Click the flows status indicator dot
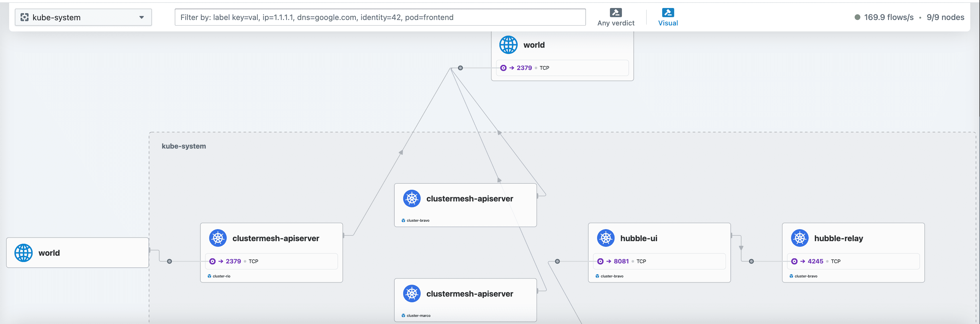The height and width of the screenshot is (324, 980). (x=857, y=17)
